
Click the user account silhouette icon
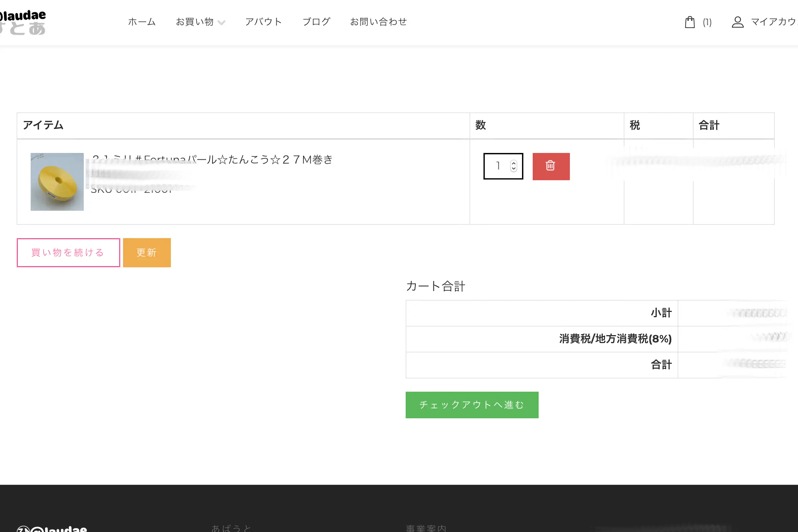coord(737,22)
